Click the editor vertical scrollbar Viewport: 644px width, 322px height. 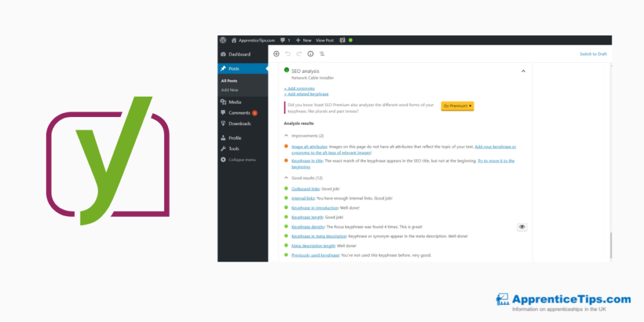pos(611,246)
